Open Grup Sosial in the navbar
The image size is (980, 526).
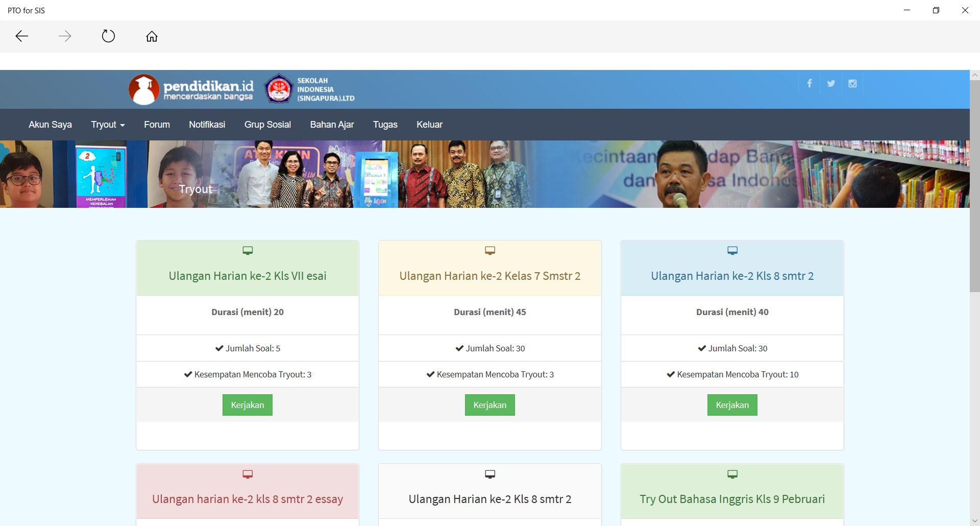267,125
